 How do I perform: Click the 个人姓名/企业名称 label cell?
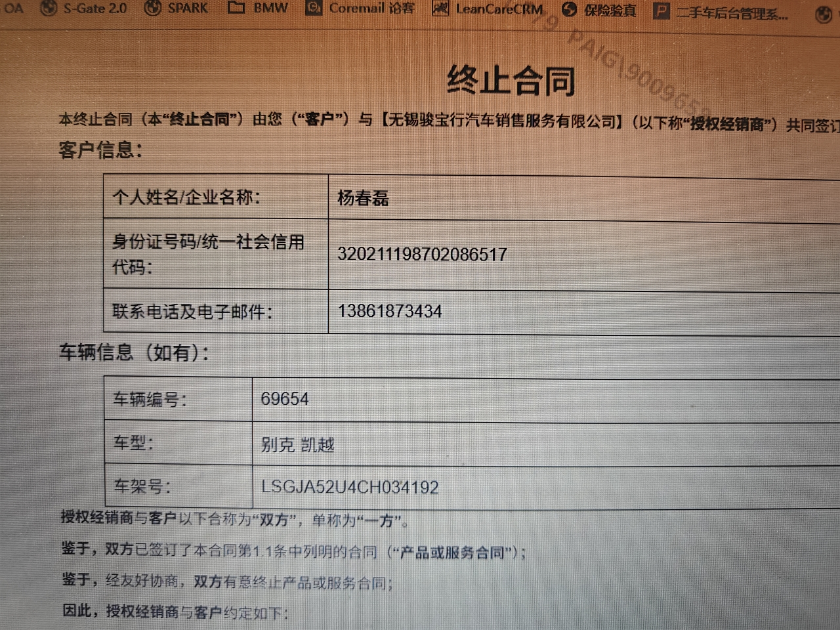pos(216,197)
